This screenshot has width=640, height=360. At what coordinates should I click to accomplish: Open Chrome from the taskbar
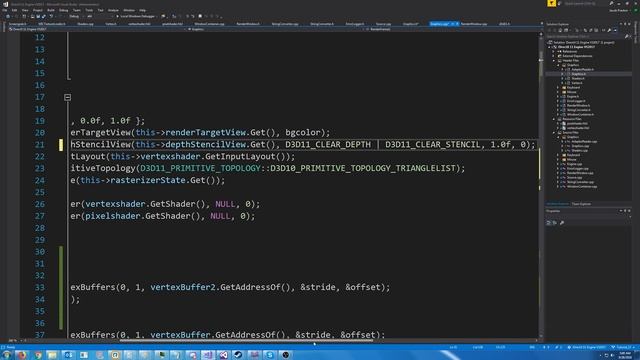pyautogui.click(x=38, y=355)
